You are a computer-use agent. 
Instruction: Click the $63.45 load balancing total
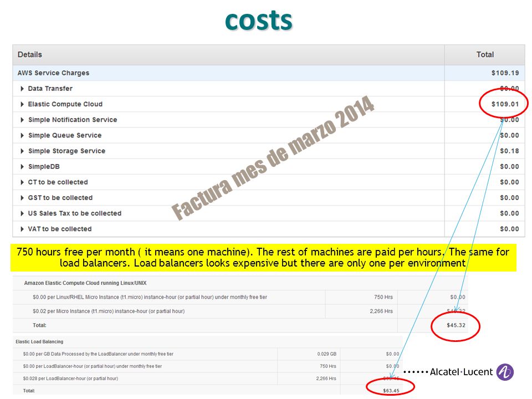tap(391, 391)
